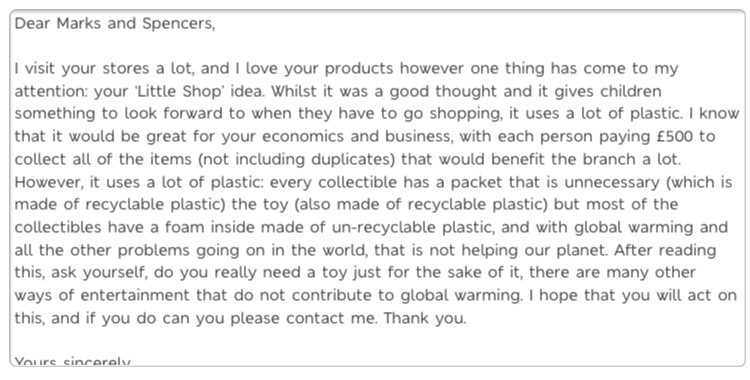750x380 pixels.
Task: Click the phrase 'After reading'
Action: [665, 250]
